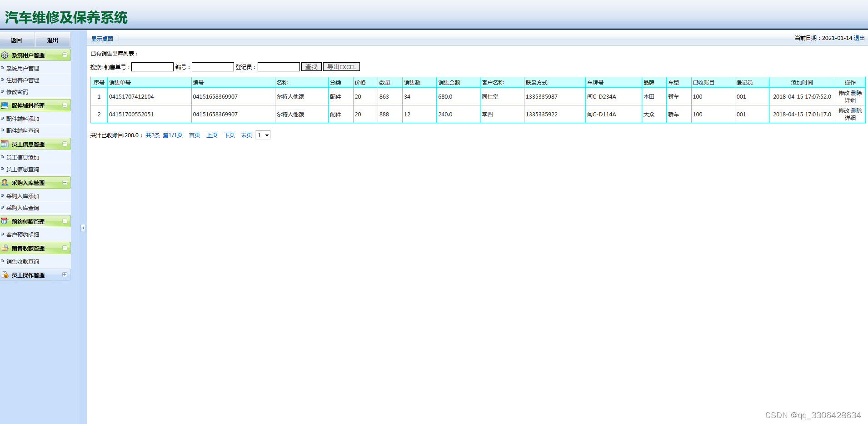Click the table icon beside 员工信息管理
Image resolution: width=868 pixels, height=424 pixels.
point(5,144)
